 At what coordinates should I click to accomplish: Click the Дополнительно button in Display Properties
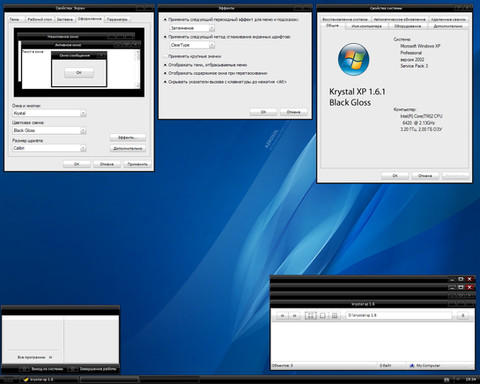(x=128, y=148)
